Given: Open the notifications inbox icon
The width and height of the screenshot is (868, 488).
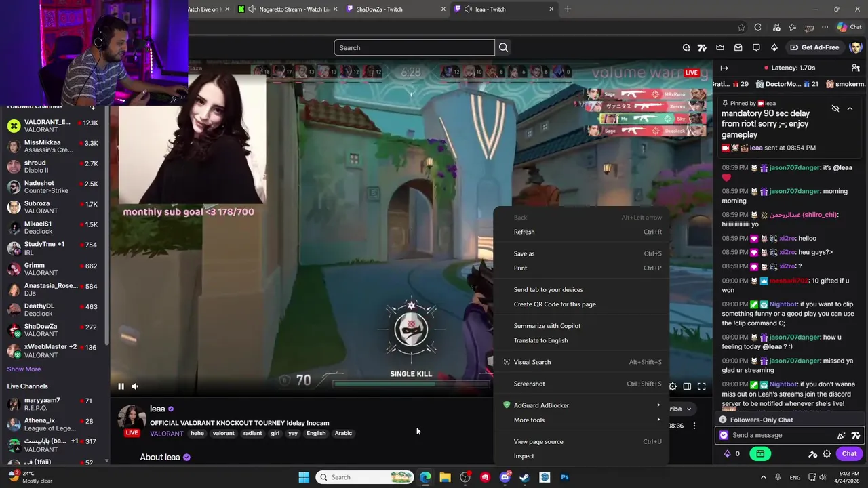Looking at the screenshot, I should [x=738, y=47].
